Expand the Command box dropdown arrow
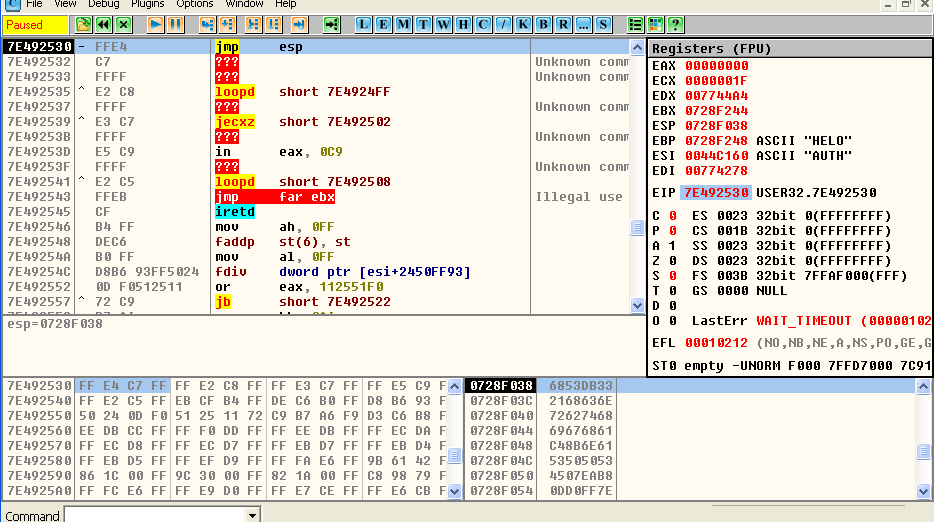The height and width of the screenshot is (522, 934). [252, 515]
